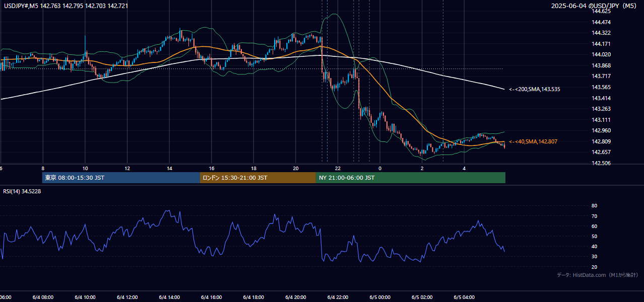This screenshot has height=302, width=644.
Task: Click price axis label 144.474
Action: tap(601, 22)
